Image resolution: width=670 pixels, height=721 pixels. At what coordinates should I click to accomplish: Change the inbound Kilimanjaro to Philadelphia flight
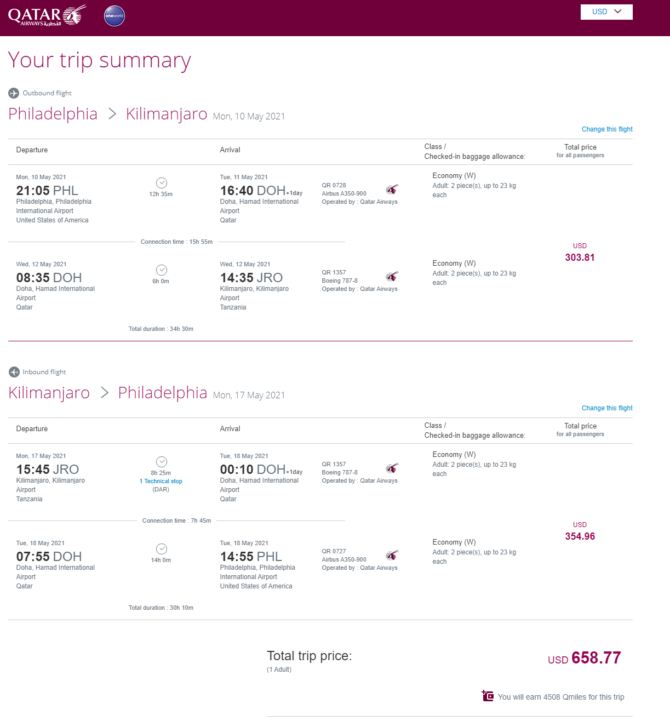[x=607, y=408]
